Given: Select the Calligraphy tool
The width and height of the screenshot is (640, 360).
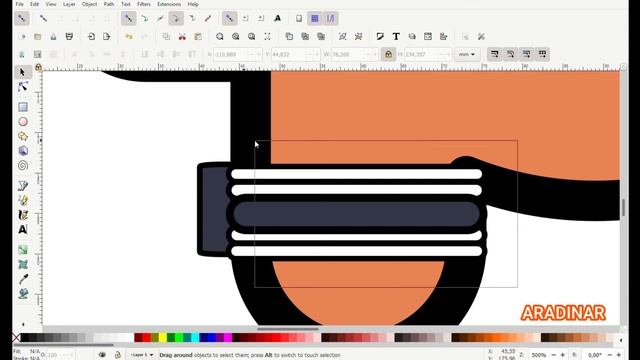Looking at the screenshot, I should point(23,215).
